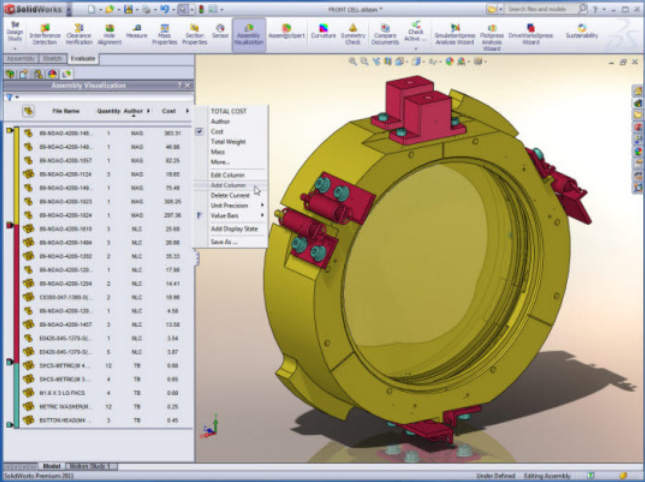Open the Sustainability tool
Viewport: 645px width, 482px height.
pyautogui.click(x=582, y=31)
